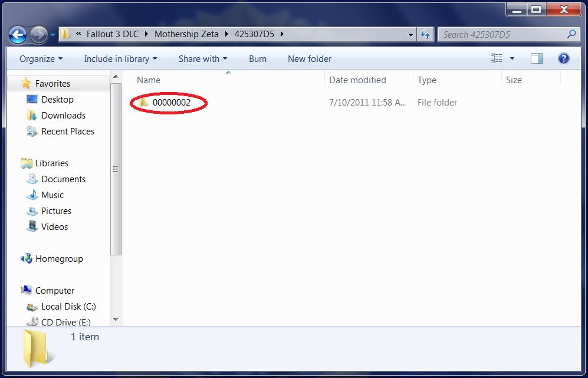This screenshot has width=588, height=378.
Task: Click the search magnifier icon
Action: coord(571,34)
